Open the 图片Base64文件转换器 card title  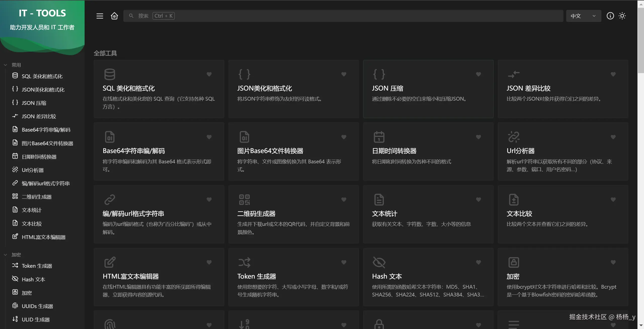[270, 151]
